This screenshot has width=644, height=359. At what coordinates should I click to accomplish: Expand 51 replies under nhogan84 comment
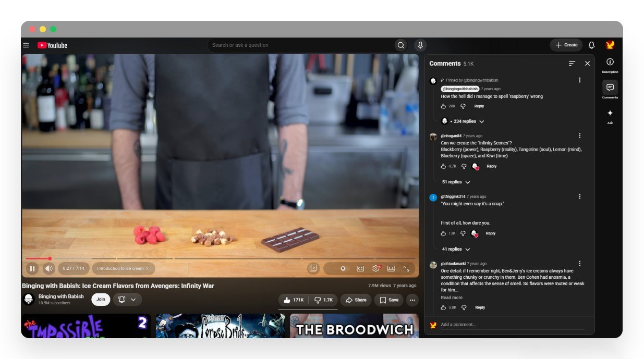coord(456,182)
